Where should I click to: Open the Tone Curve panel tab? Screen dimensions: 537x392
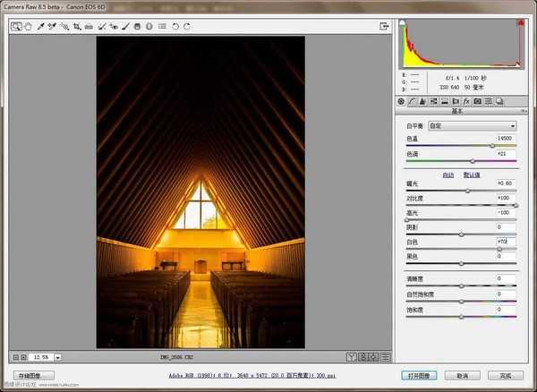(413, 101)
